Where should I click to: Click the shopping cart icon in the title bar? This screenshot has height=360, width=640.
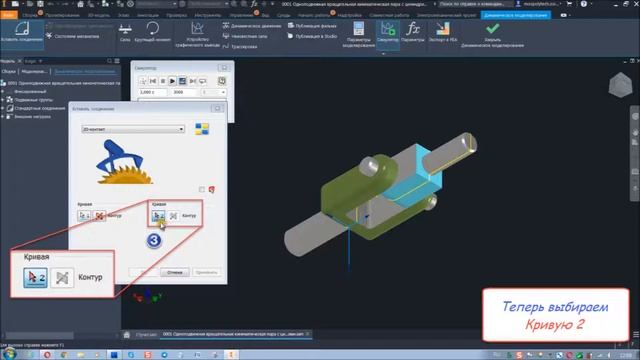point(569,4)
